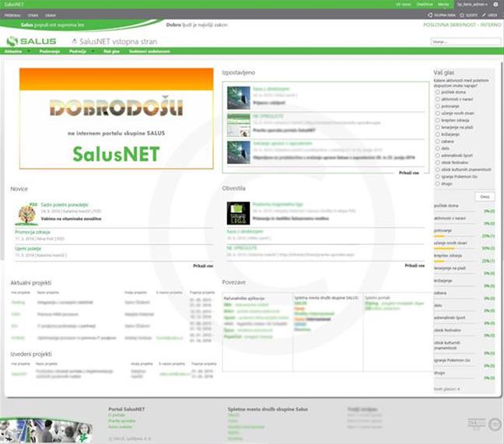Click the Sledi star icon

coord(462,15)
